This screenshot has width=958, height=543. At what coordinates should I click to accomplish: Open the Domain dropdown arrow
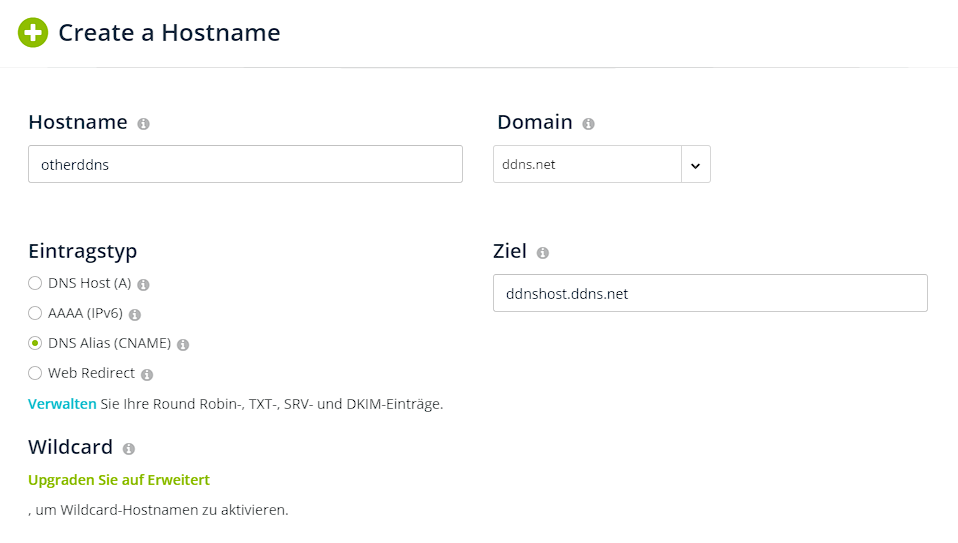(x=695, y=165)
